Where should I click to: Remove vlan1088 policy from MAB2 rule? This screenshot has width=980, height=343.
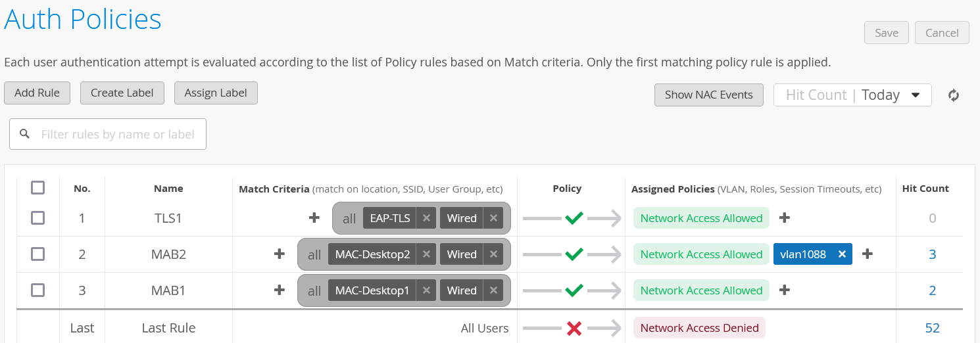tap(841, 254)
